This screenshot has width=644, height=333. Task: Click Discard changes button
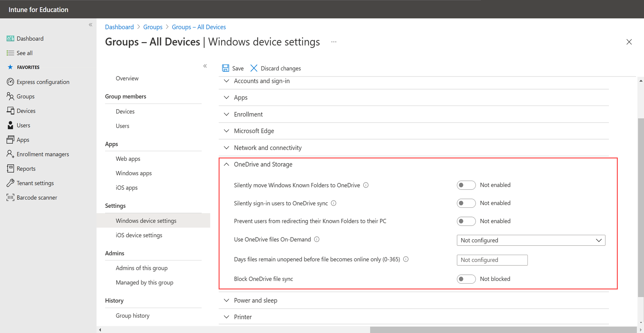[x=275, y=68]
